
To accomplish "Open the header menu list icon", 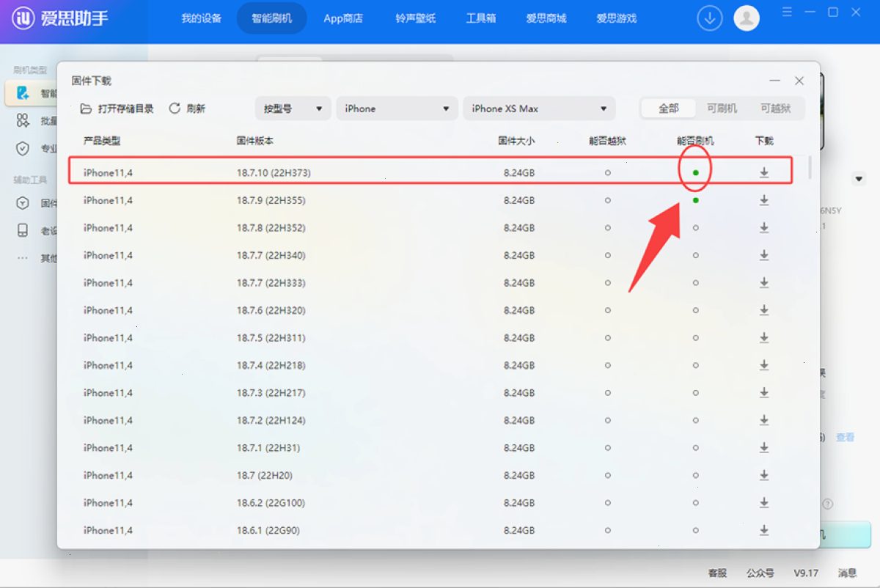I will point(787,12).
